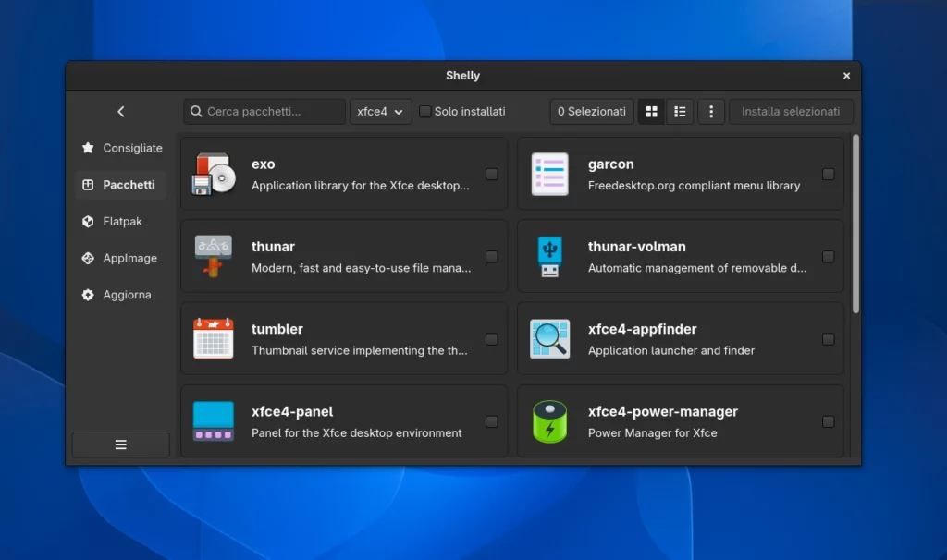Click the garcon package name
Viewport: 947px width, 560px height.
click(x=610, y=164)
